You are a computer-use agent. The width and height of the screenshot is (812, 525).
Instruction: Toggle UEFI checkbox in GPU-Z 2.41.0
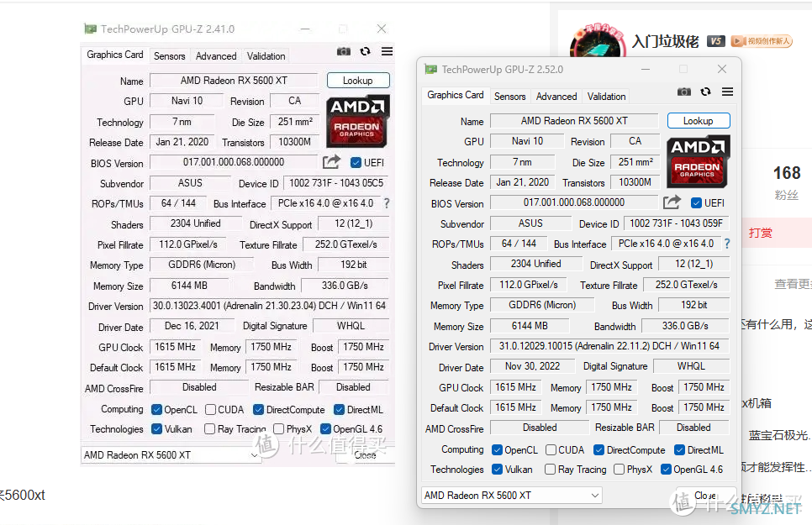coord(356,163)
